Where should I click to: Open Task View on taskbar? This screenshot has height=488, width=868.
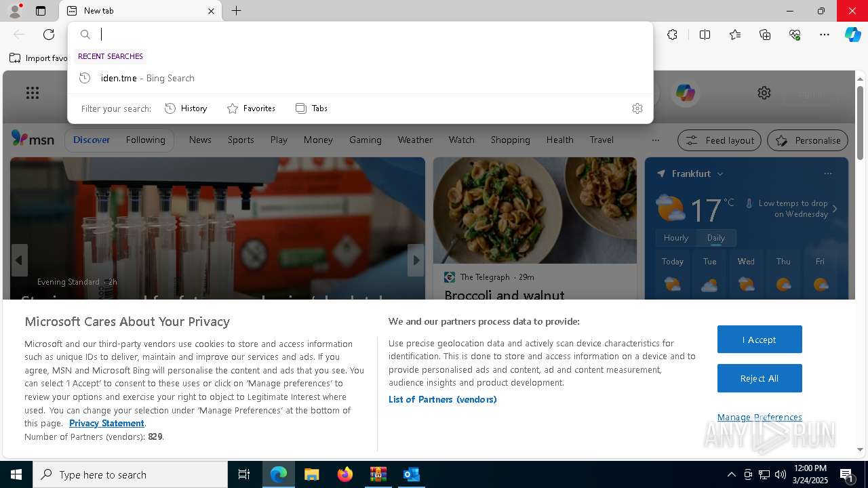tap(244, 474)
